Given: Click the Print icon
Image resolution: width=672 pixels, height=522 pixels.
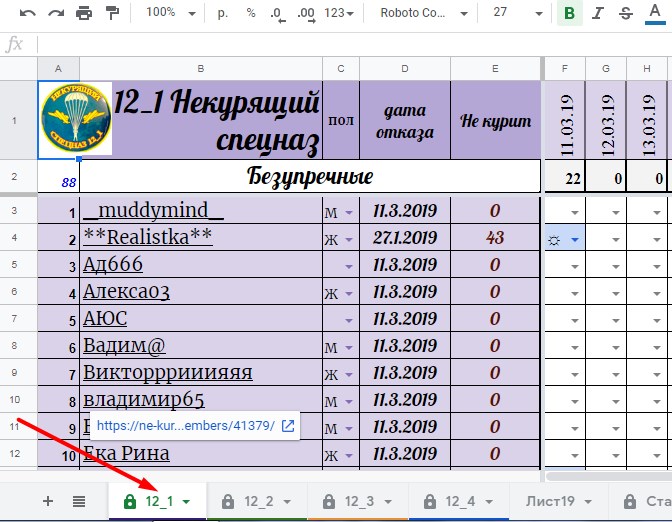Looking at the screenshot, I should click(84, 14).
